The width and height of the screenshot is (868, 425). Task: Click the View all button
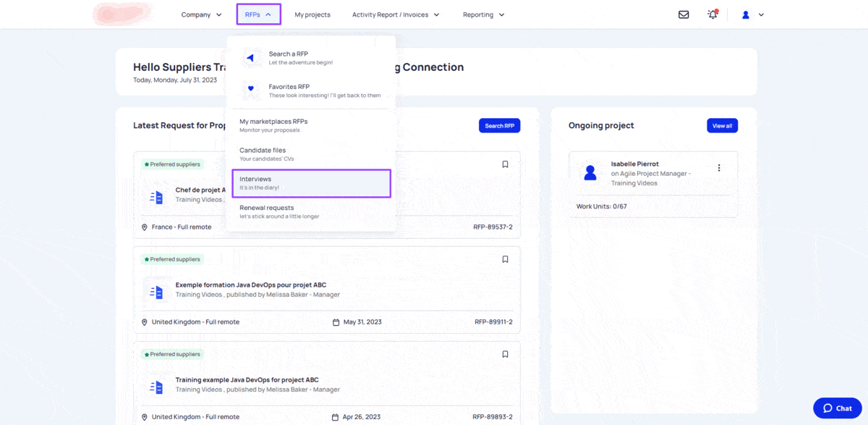click(722, 126)
